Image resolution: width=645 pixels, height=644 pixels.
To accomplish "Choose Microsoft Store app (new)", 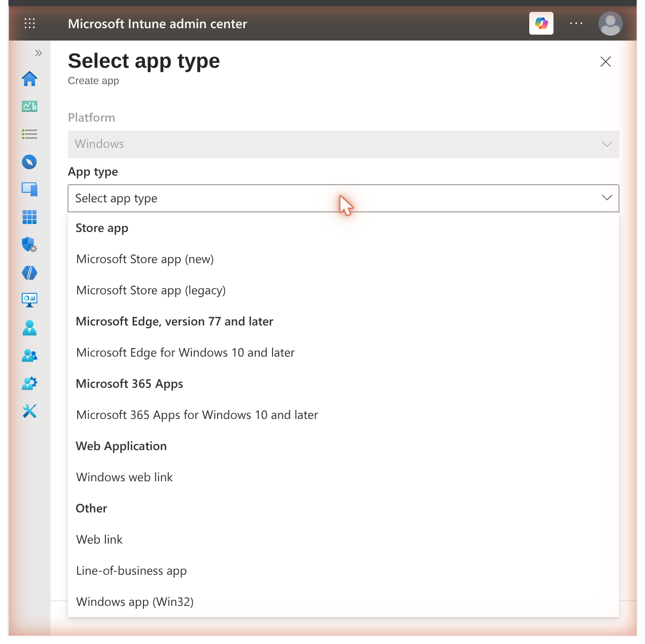I will [x=343, y=259].
